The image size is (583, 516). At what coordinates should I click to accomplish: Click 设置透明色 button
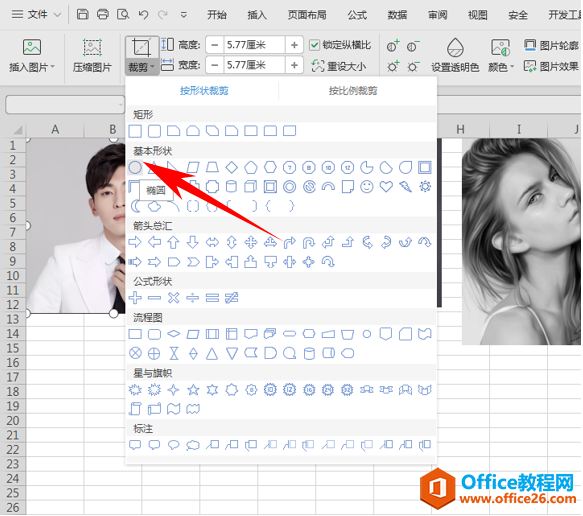click(455, 55)
